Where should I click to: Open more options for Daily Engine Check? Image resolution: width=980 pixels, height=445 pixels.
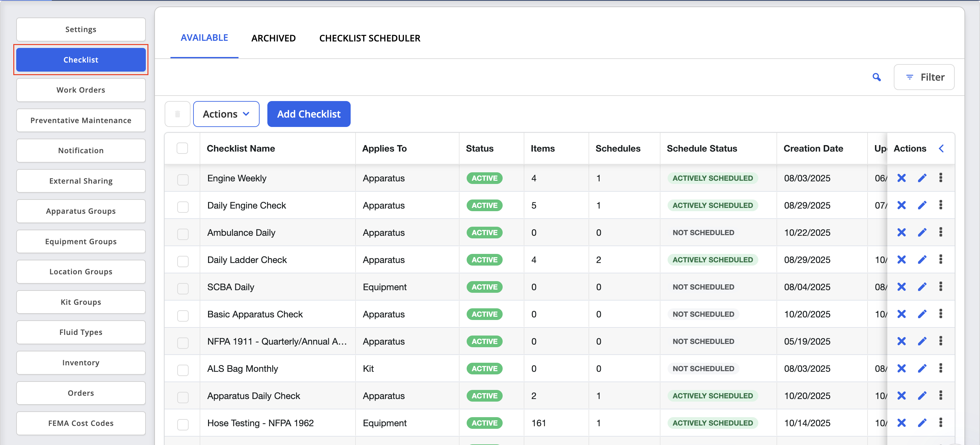coord(940,205)
